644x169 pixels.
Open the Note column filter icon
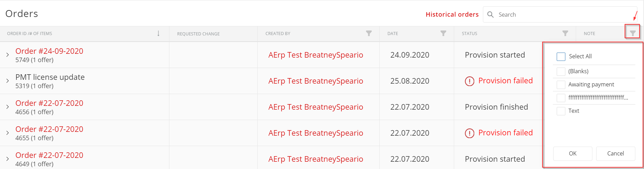[633, 33]
